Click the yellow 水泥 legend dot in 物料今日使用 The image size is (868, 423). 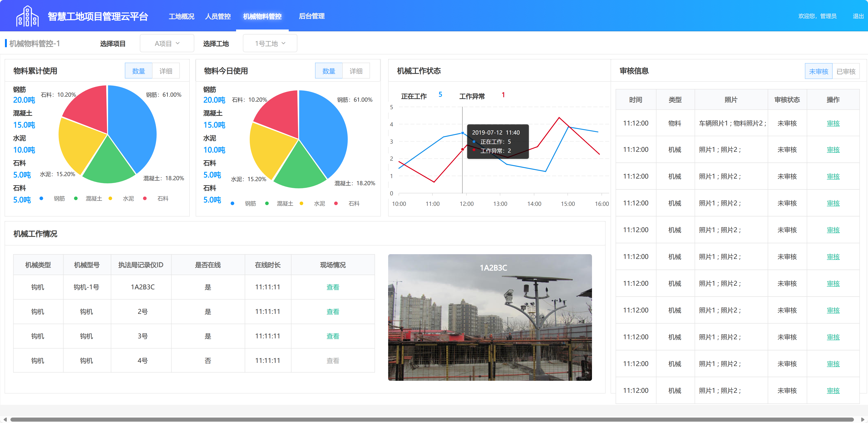tap(301, 203)
